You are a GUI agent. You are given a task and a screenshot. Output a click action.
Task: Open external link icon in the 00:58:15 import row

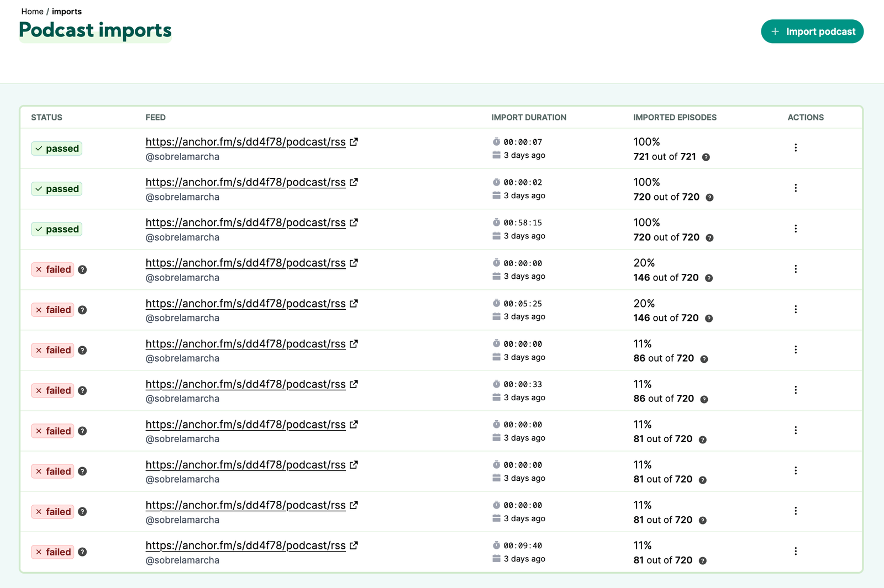354,223
